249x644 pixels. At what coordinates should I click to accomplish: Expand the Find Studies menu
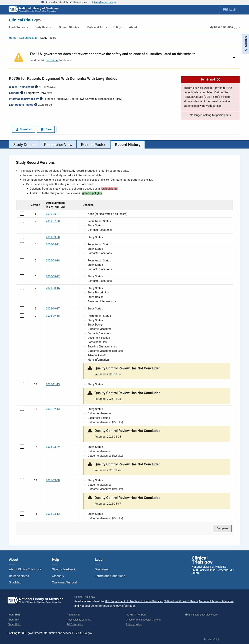click(19, 27)
